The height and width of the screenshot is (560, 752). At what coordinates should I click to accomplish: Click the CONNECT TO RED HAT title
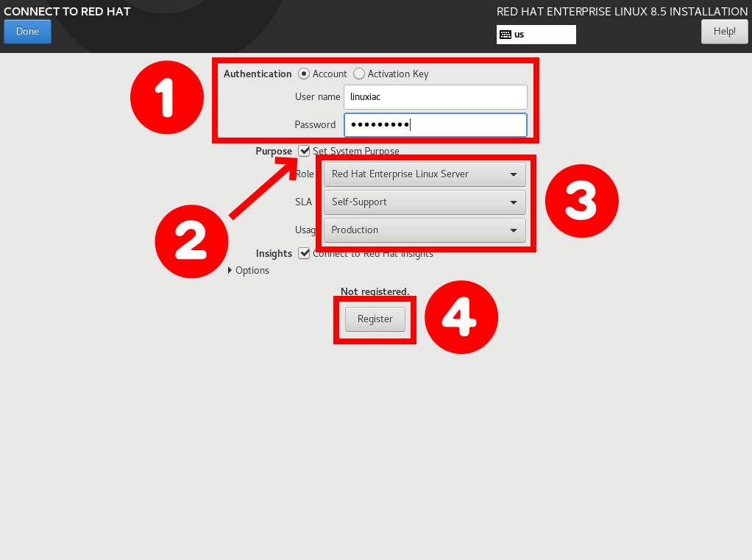(67, 12)
